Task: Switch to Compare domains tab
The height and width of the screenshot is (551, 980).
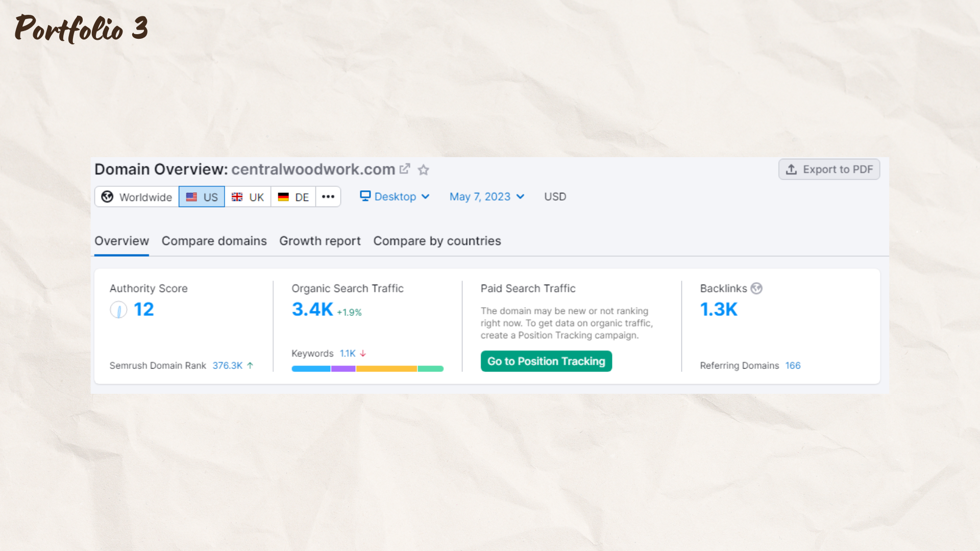Action: point(214,241)
